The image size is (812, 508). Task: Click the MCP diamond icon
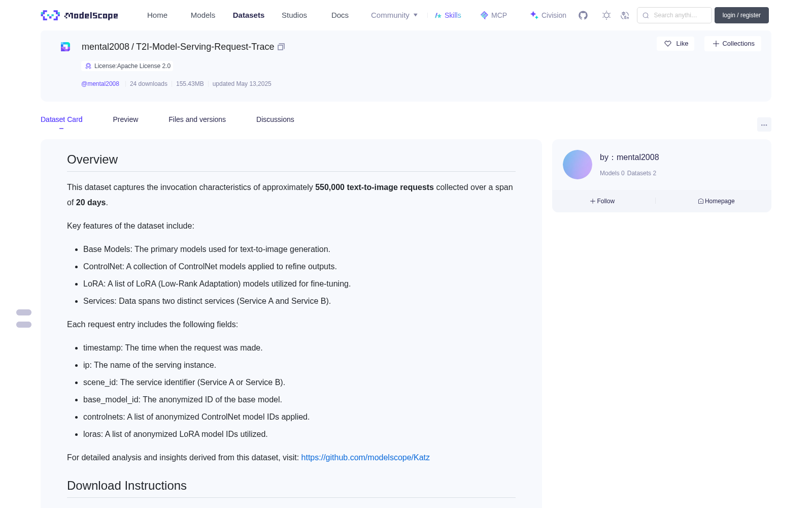[x=484, y=15]
